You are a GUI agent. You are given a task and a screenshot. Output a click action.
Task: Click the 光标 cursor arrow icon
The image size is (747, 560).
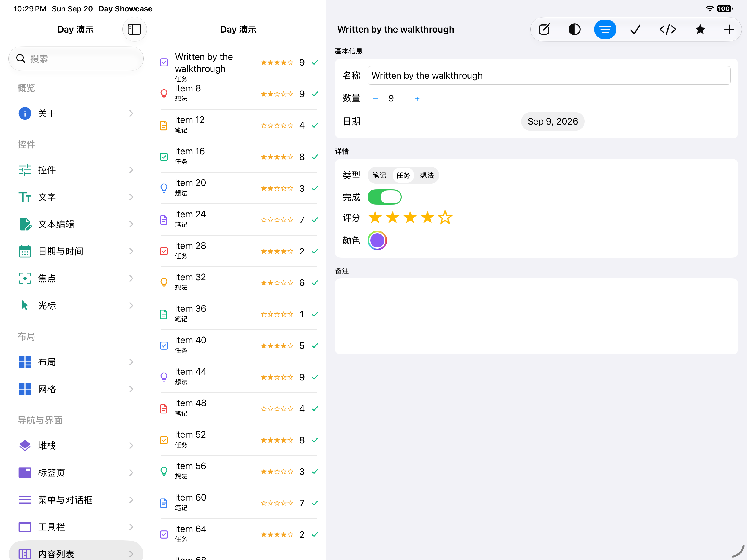[x=25, y=305]
